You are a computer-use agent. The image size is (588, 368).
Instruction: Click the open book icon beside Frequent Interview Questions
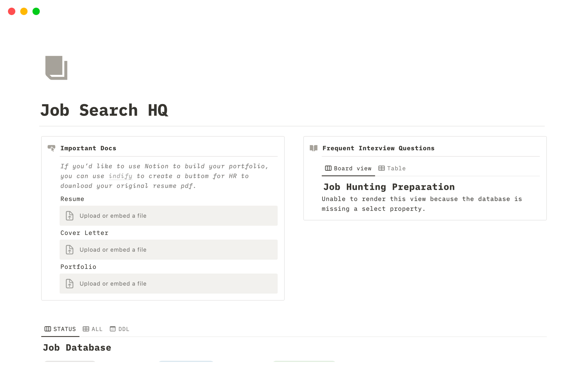(313, 148)
